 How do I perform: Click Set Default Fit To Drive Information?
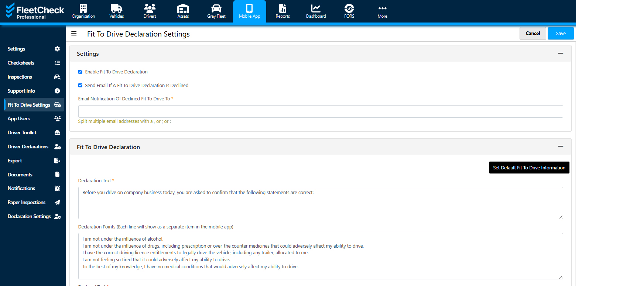[x=529, y=168]
